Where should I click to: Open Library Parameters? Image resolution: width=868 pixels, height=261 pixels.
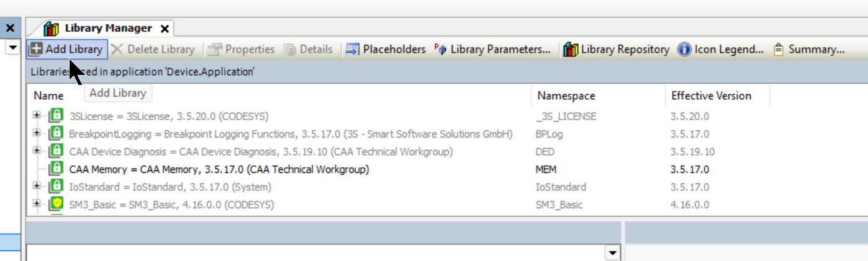click(x=492, y=49)
